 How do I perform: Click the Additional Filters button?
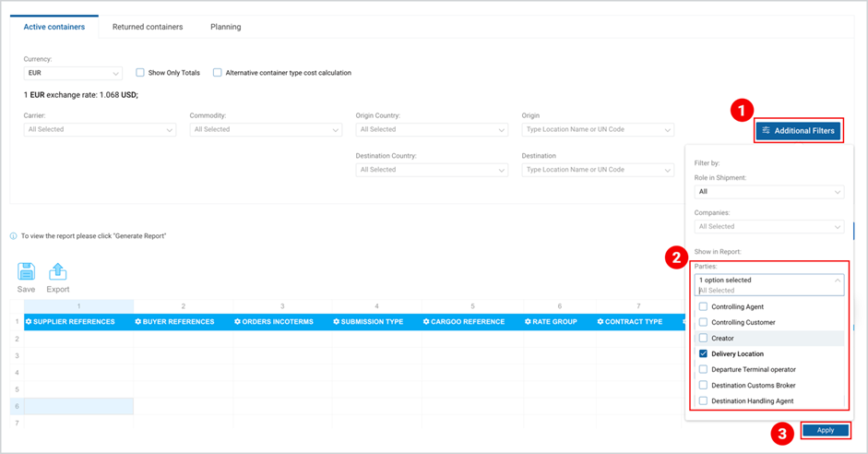point(798,131)
